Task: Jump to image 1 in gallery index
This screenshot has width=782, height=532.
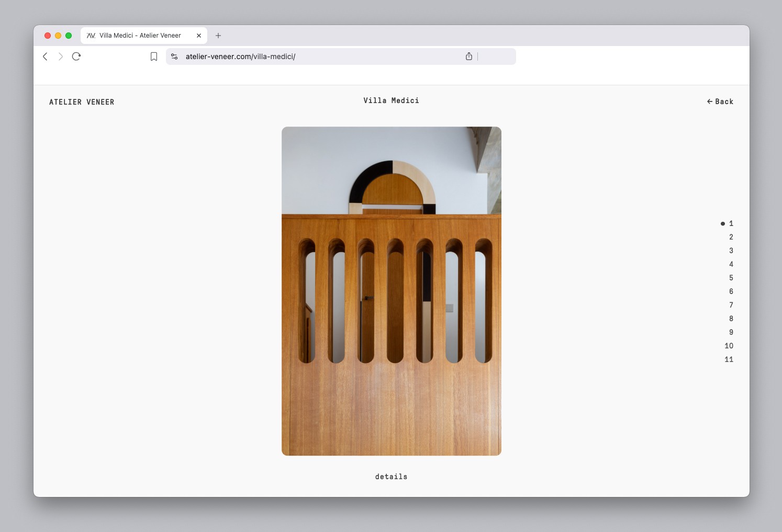Action: [x=731, y=223]
